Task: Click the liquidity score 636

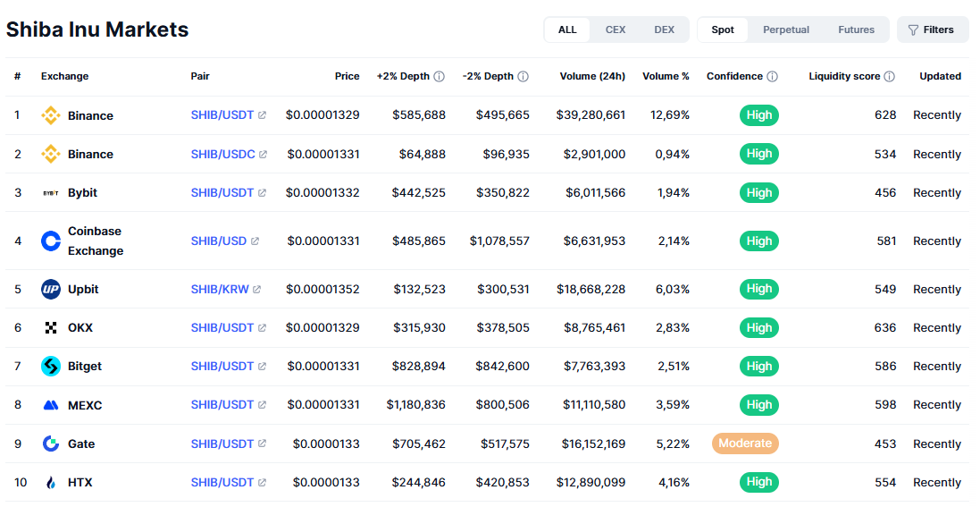Action: pos(885,328)
